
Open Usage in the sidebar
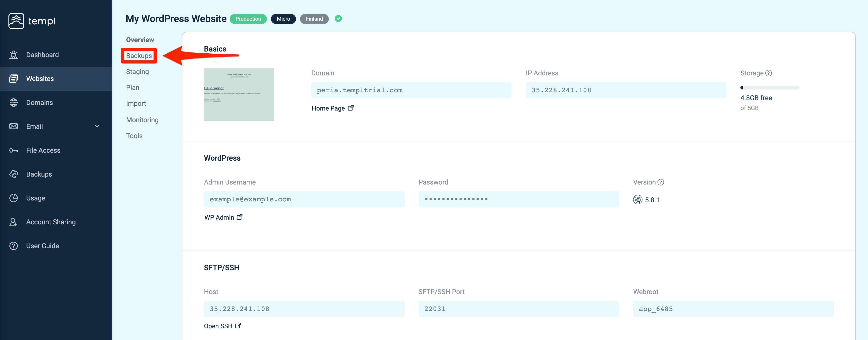click(x=56, y=198)
